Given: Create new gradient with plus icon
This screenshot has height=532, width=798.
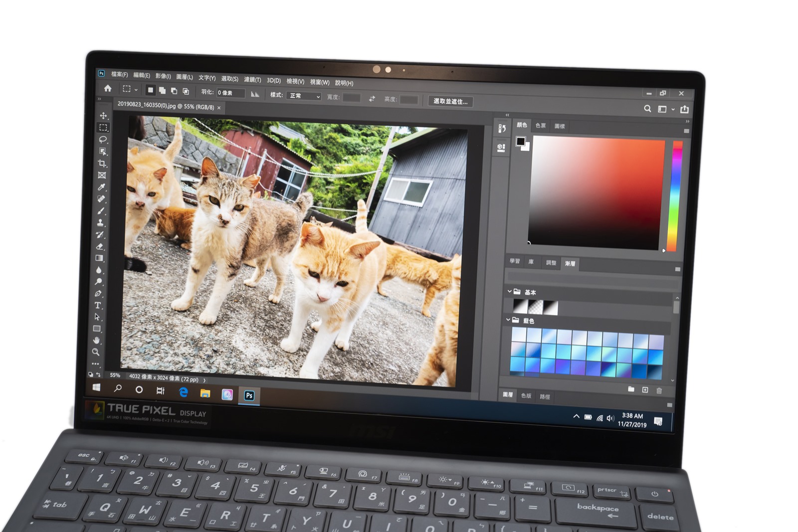Looking at the screenshot, I should pyautogui.click(x=645, y=390).
